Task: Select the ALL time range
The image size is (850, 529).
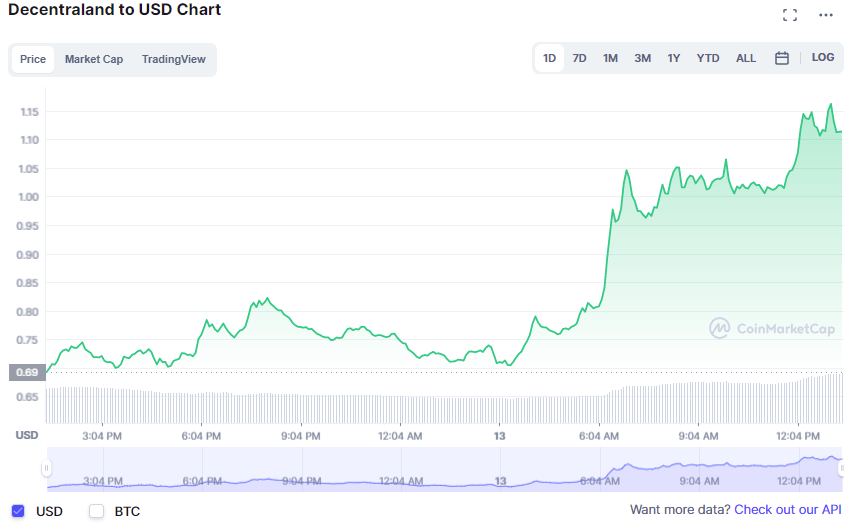Action: (x=745, y=58)
